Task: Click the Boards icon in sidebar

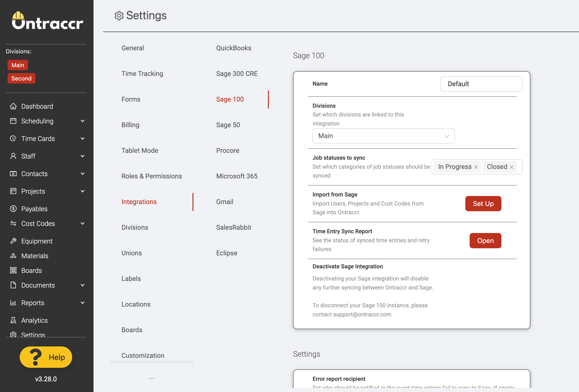Action: (13, 270)
